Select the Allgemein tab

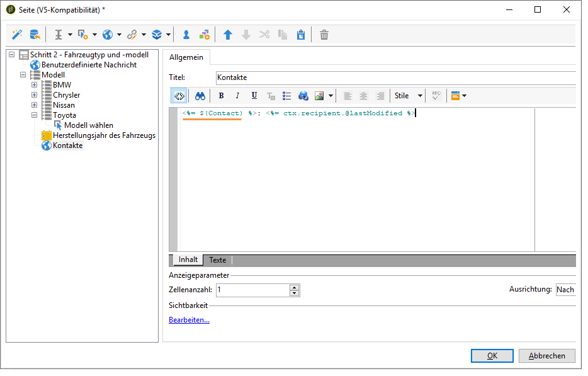pos(186,57)
